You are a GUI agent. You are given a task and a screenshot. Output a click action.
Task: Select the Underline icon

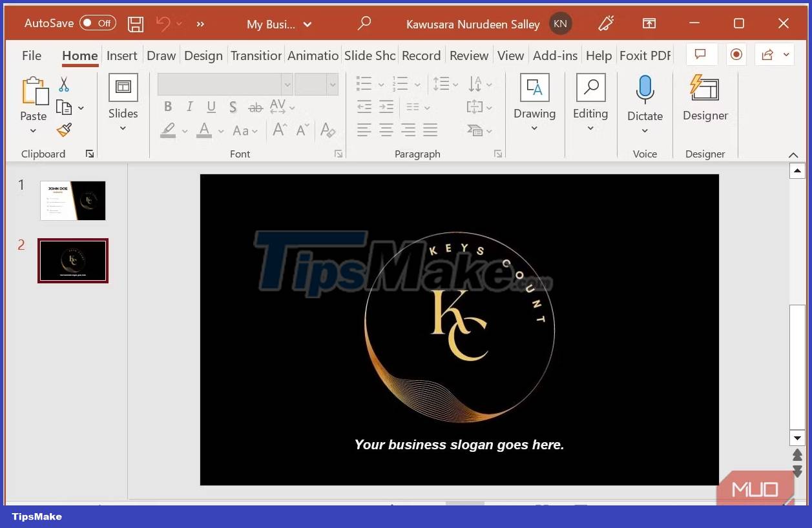coord(211,107)
